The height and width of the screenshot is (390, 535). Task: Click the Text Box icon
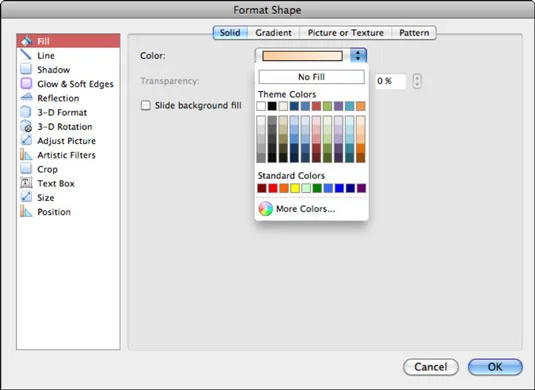point(26,183)
